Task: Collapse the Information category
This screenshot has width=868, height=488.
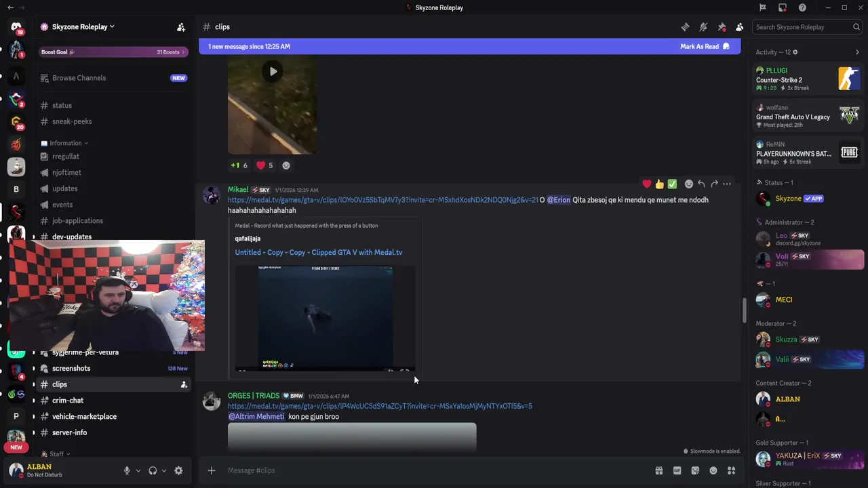Action: click(65, 143)
